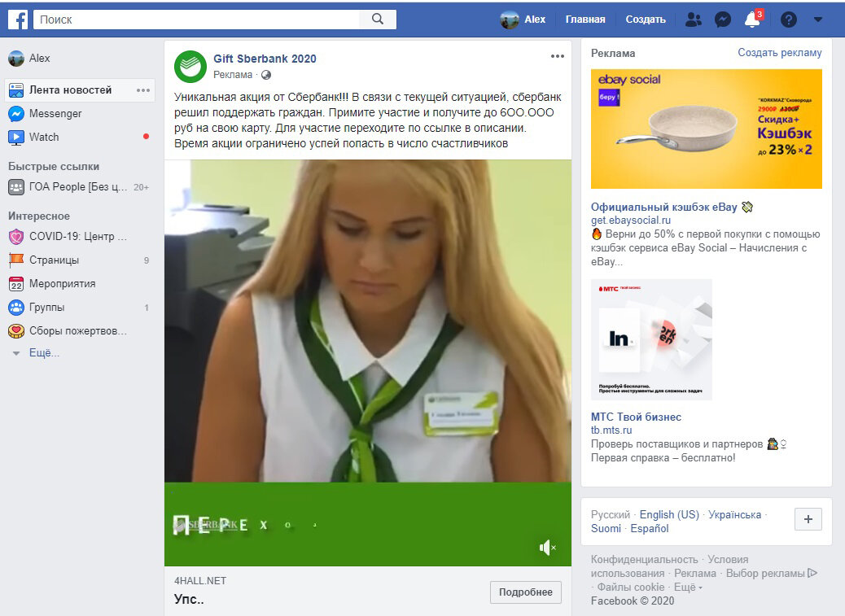Open the Страницы label in sidebar

click(x=54, y=260)
